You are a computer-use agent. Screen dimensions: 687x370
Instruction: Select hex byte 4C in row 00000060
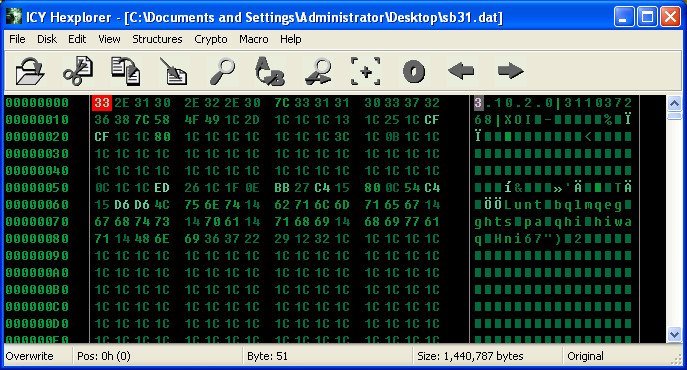(162, 205)
